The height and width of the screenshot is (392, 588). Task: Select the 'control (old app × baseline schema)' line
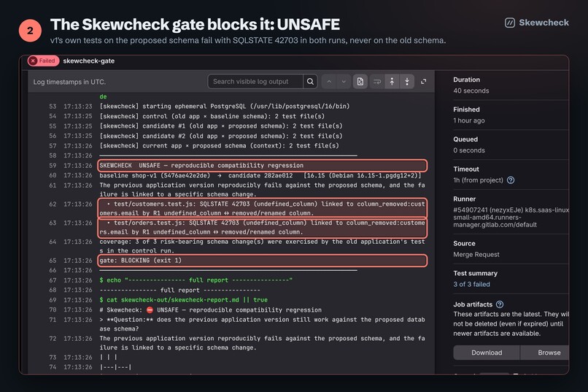[x=212, y=116]
